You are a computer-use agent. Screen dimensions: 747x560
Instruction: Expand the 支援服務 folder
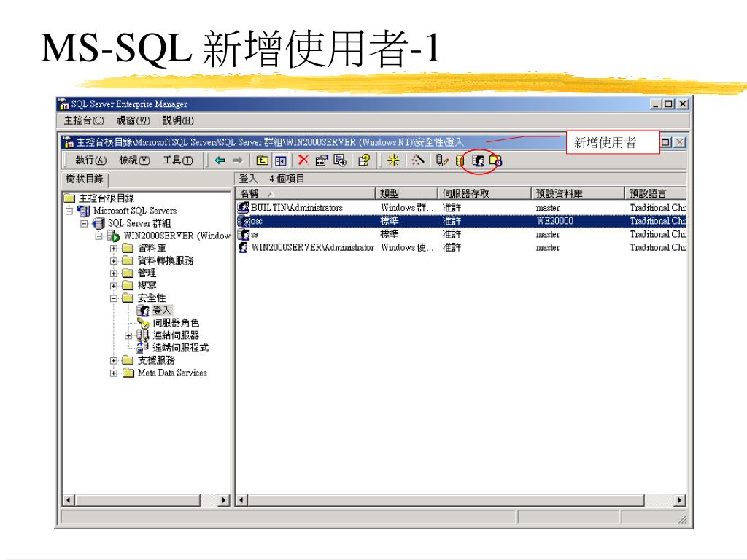point(113,360)
